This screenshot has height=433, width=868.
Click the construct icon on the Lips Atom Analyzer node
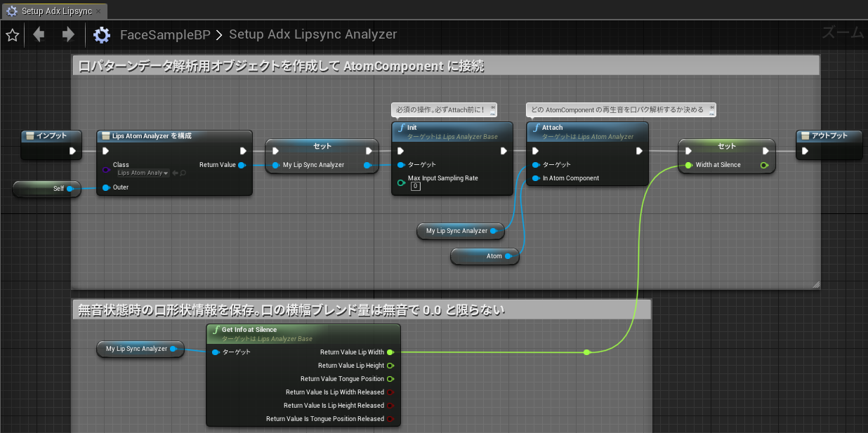click(106, 135)
